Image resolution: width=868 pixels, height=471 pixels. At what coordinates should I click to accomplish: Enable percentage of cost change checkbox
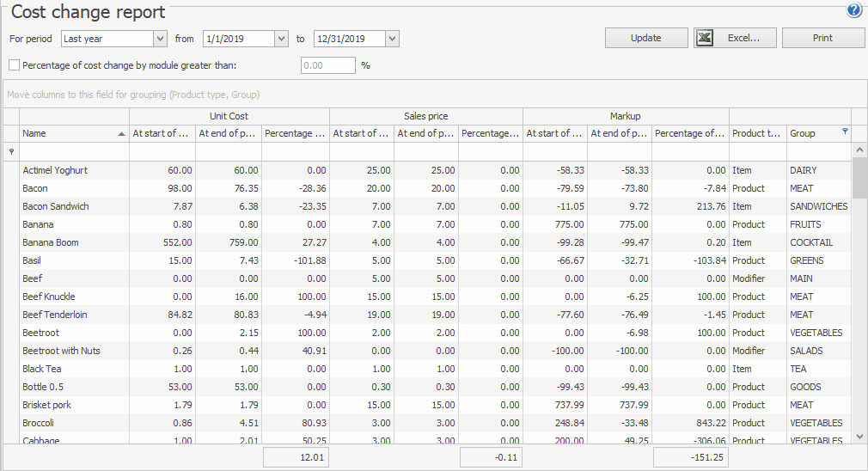14,64
